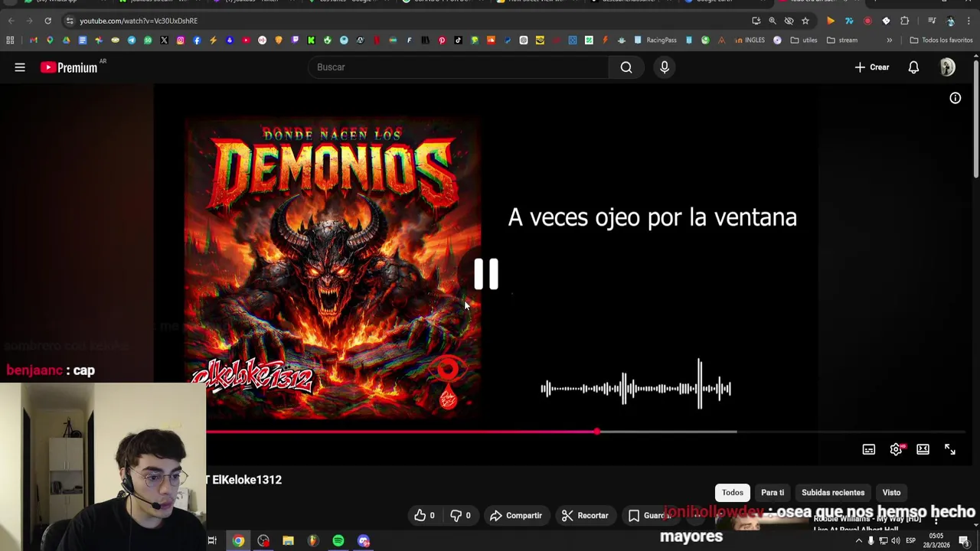Open Chrome from the taskbar
The width and height of the screenshot is (980, 551).
[x=238, y=541]
